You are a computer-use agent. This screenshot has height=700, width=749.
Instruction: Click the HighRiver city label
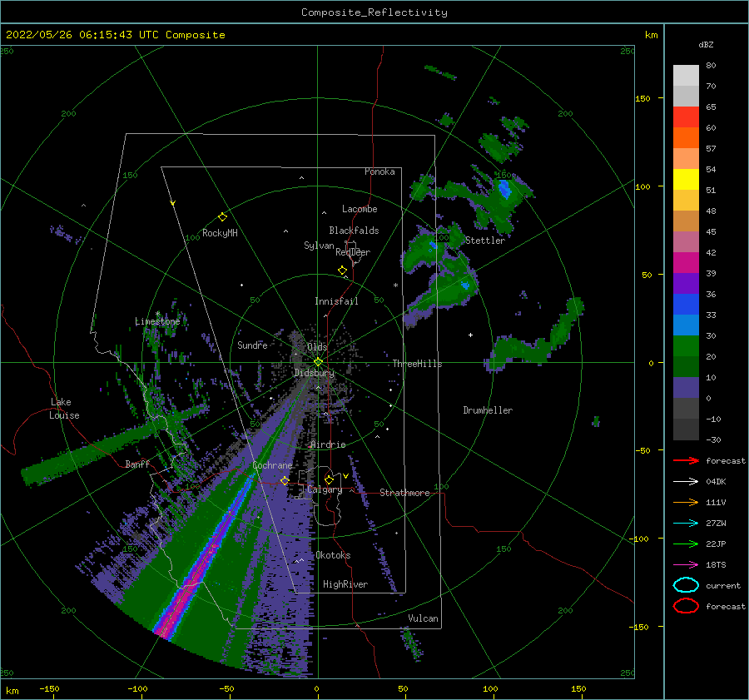click(345, 584)
